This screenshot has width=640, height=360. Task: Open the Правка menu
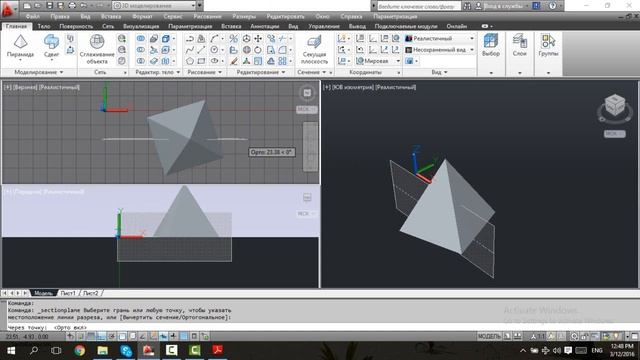(60, 17)
